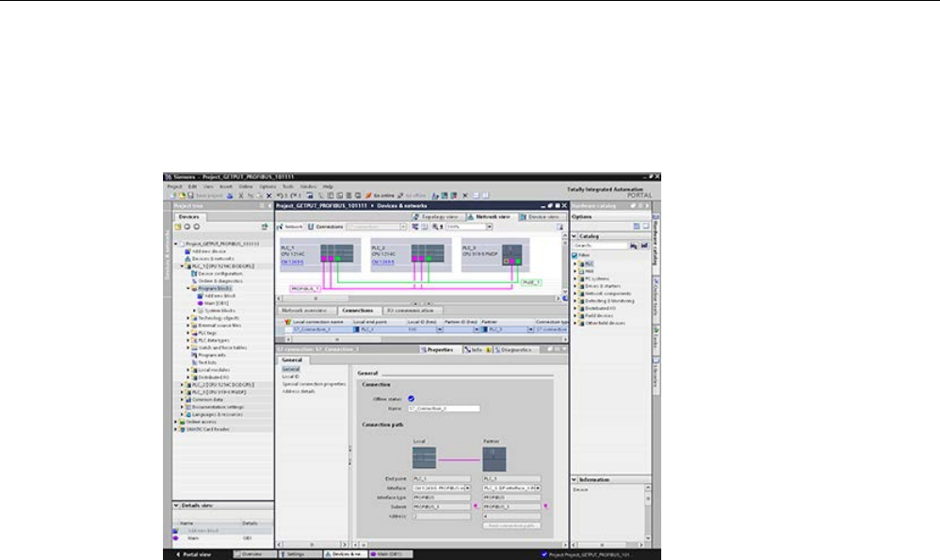Open the zoom level dropdown in network view
940x560 pixels.
click(489, 227)
